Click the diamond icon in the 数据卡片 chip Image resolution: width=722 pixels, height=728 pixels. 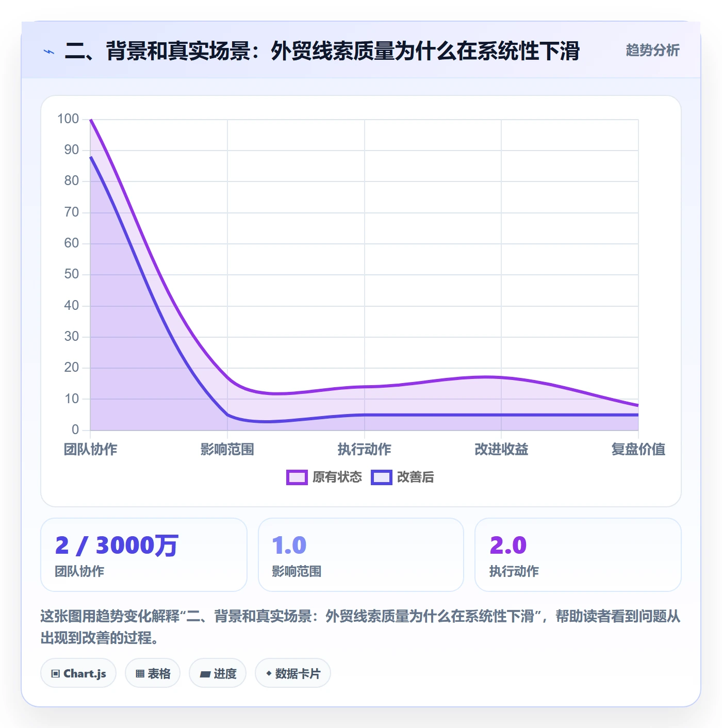click(x=269, y=673)
